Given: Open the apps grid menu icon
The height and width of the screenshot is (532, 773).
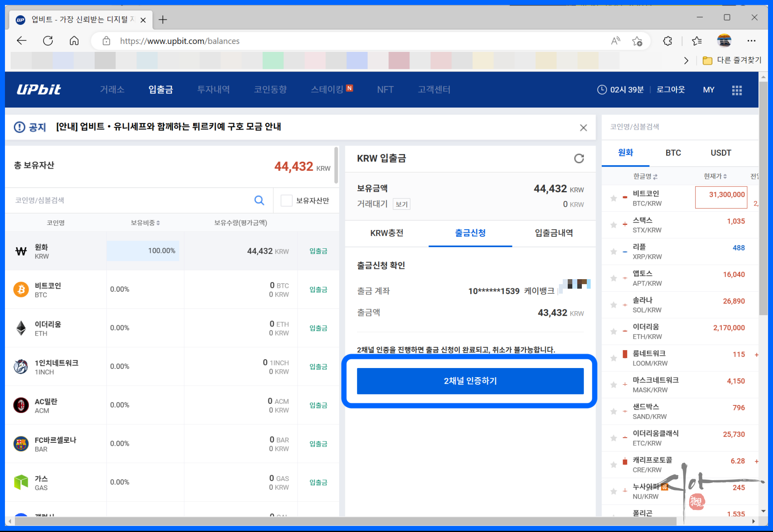Looking at the screenshot, I should pos(737,90).
